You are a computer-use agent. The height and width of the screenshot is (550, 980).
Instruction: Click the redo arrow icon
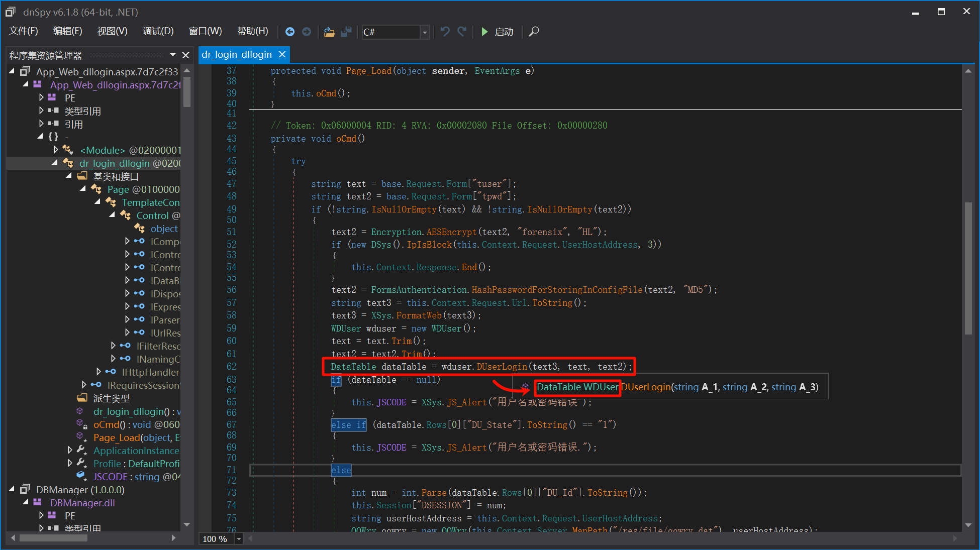click(462, 32)
